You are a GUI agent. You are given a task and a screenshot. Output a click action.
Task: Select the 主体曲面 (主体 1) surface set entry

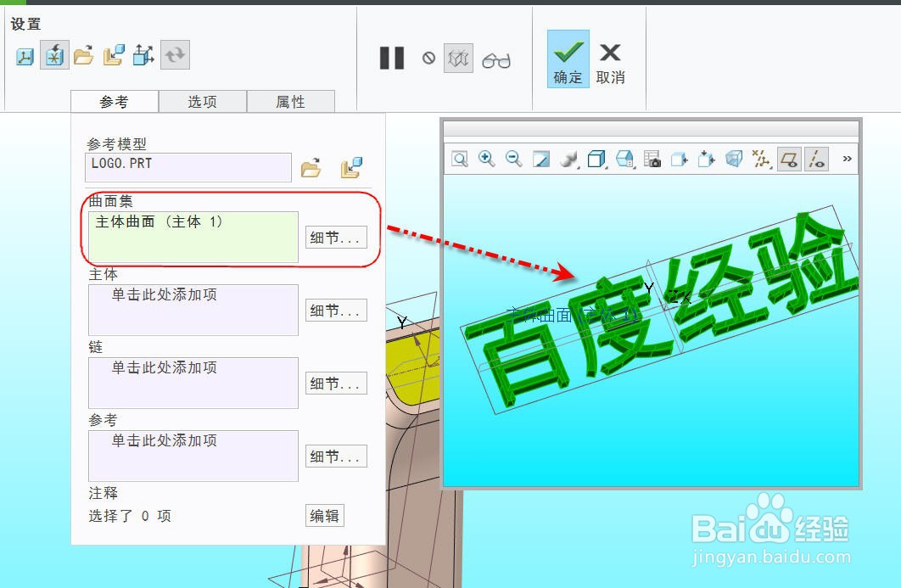(x=159, y=221)
